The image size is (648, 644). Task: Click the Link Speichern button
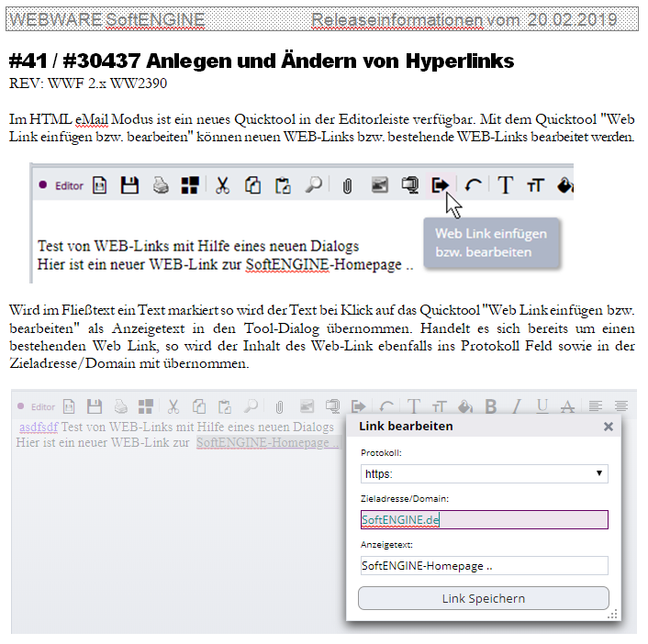(484, 598)
